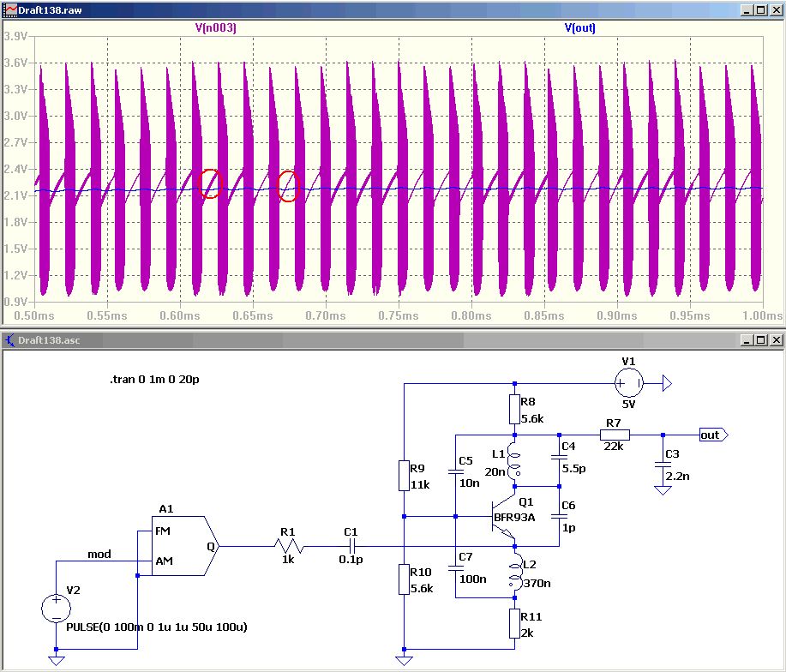Image resolution: width=786 pixels, height=672 pixels.
Task: Open the Draft138.asc window system icon
Action: [x=9, y=340]
